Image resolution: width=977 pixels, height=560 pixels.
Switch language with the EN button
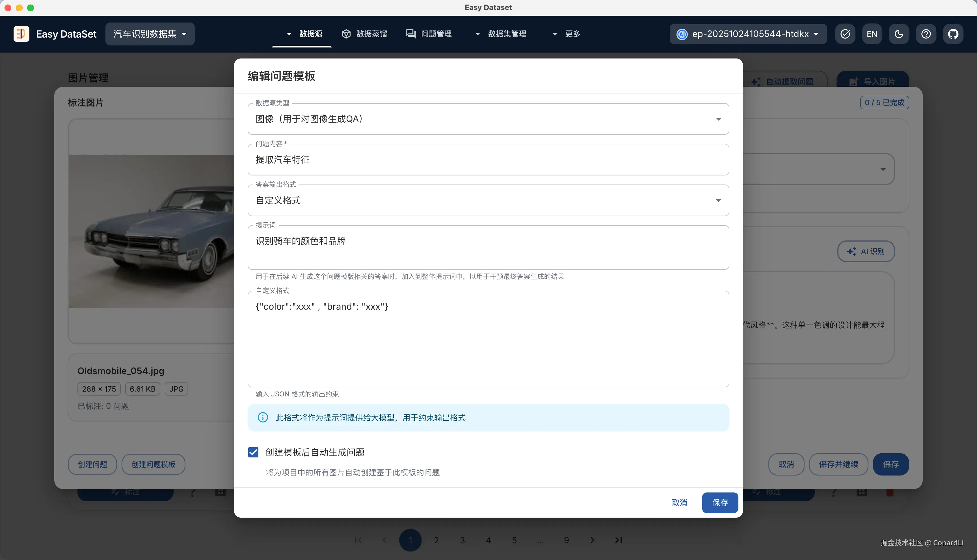[x=872, y=34]
